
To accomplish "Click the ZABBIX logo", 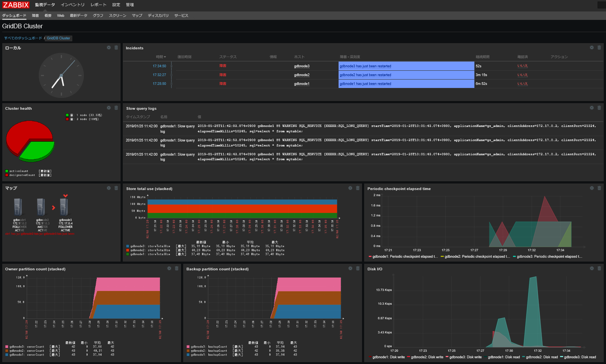I will [x=16, y=5].
